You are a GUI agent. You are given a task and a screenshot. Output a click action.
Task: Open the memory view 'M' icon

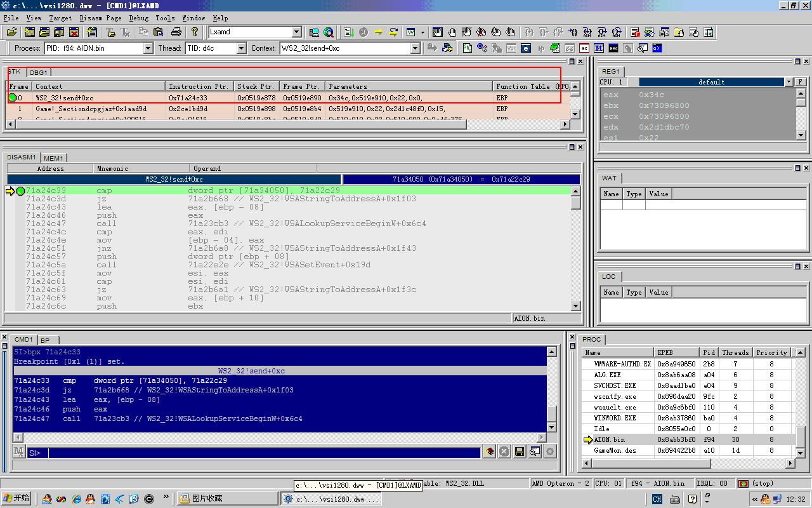(x=599, y=48)
